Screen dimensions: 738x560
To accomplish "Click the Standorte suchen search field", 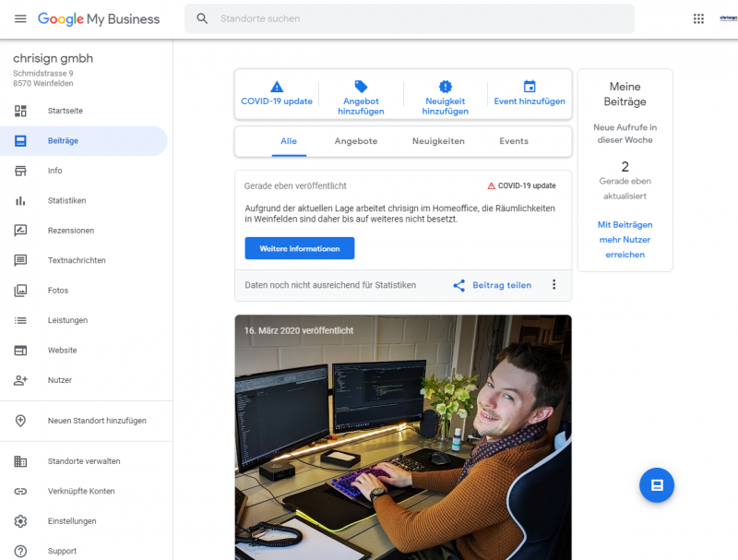I will (x=410, y=18).
